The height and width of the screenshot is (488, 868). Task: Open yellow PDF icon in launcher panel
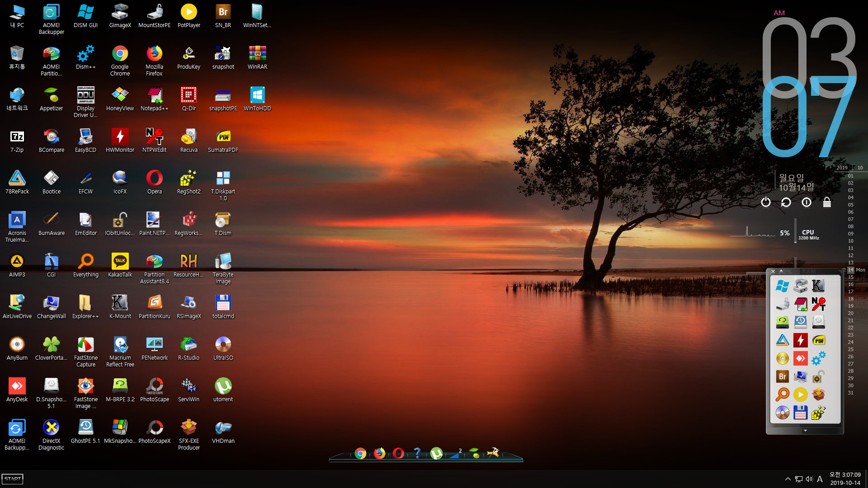[818, 340]
